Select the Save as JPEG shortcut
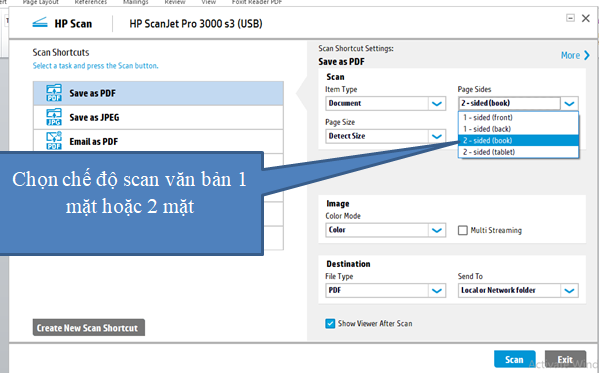 158,117
